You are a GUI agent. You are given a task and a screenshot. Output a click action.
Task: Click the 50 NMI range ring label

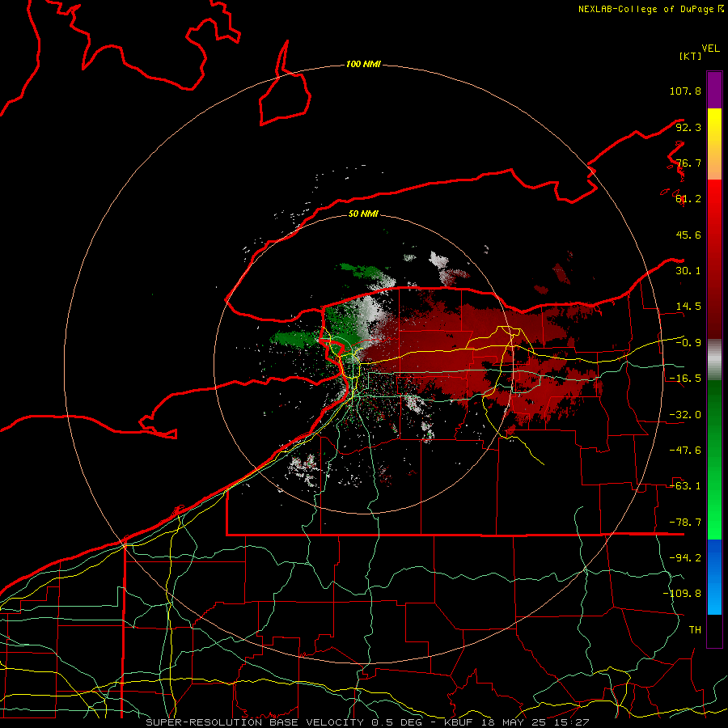coord(363,214)
